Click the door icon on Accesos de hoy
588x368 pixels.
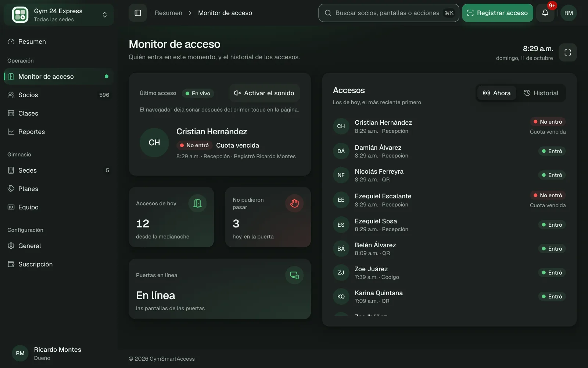coord(198,204)
